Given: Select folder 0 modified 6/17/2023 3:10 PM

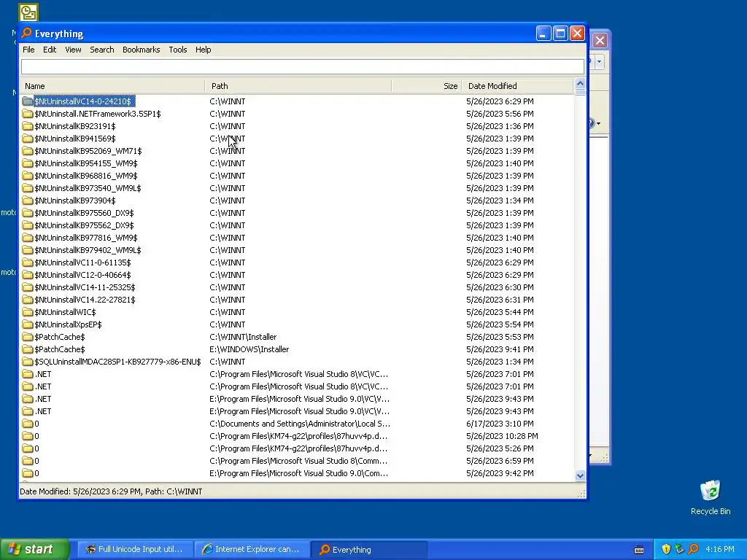Looking at the screenshot, I should [x=36, y=424].
